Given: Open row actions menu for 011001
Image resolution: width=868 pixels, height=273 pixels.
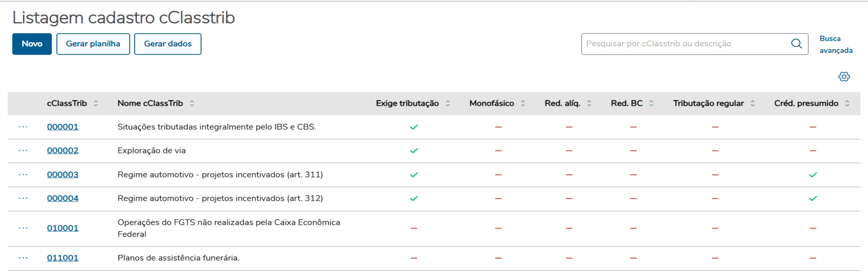Looking at the screenshot, I should [23, 258].
